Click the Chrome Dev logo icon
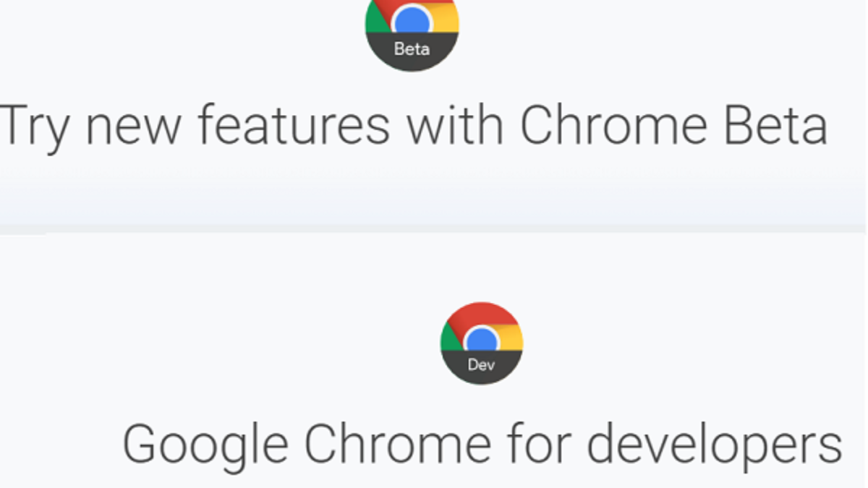The image size is (868, 488). [481, 343]
